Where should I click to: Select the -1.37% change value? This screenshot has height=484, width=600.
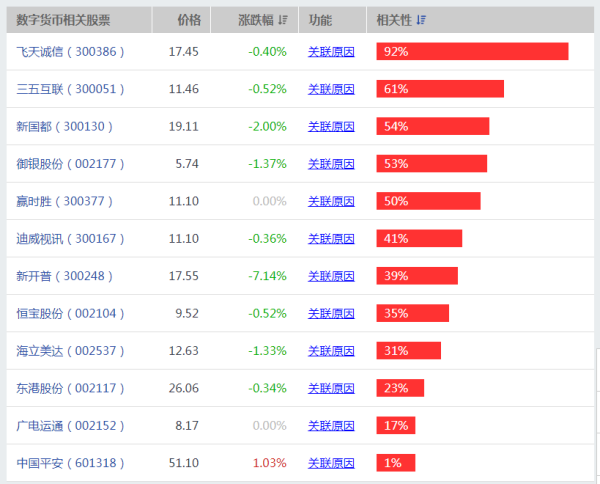coord(267,164)
